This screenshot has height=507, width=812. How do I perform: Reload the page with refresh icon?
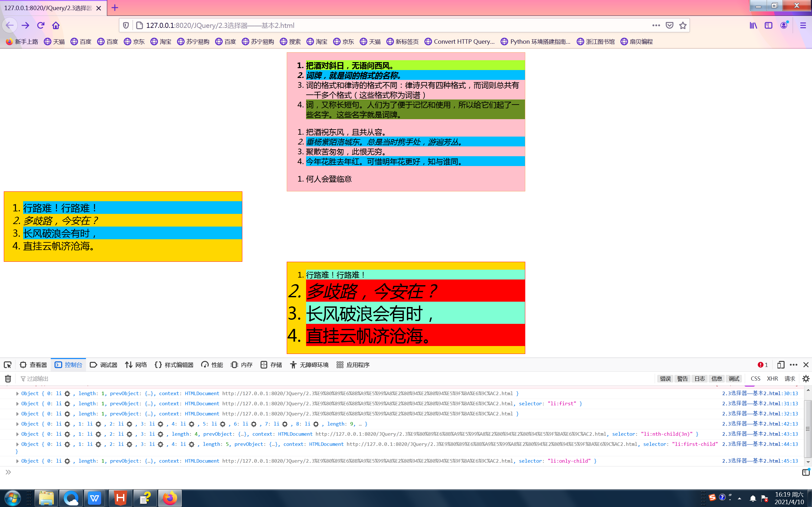pyautogui.click(x=41, y=25)
